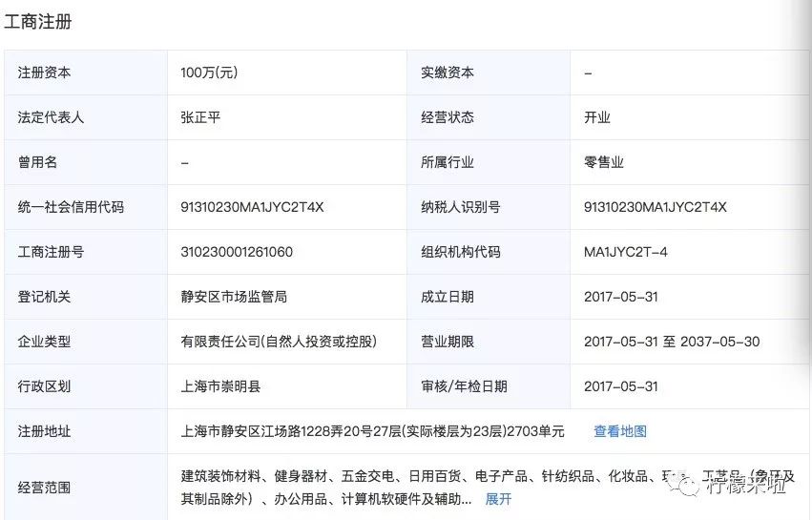Select the address 上海市静安区江场路1228弄…
This screenshot has width=812, height=520.
click(372, 431)
